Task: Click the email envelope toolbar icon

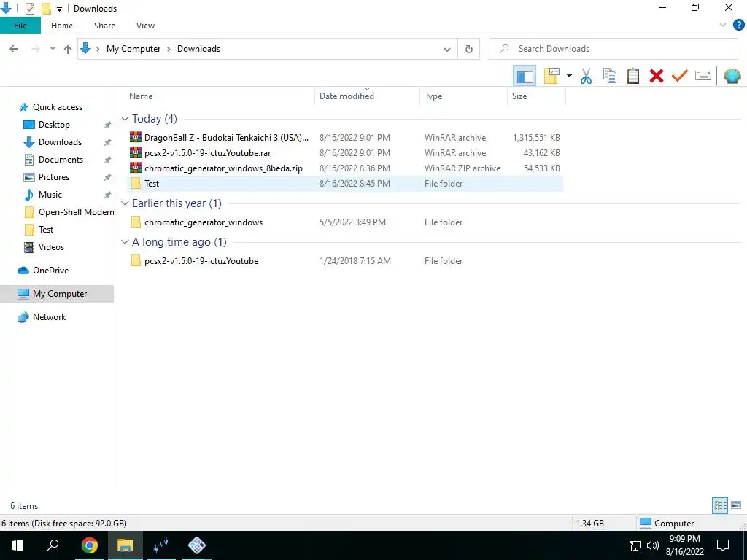Action: coord(703,76)
